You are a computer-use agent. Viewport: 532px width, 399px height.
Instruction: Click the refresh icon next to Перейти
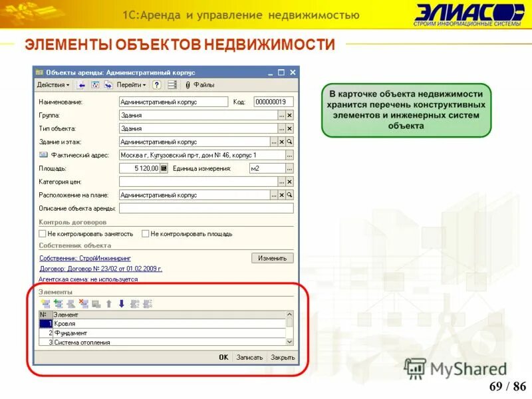pyautogui.click(x=95, y=85)
